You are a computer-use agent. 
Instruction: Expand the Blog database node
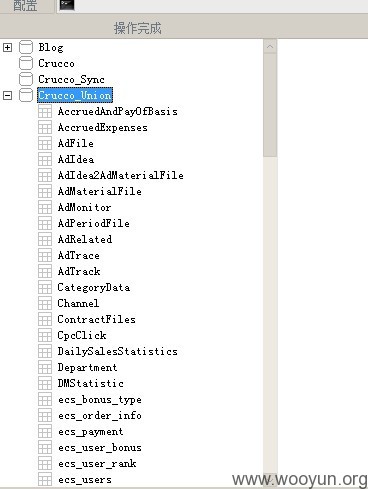click(x=7, y=47)
